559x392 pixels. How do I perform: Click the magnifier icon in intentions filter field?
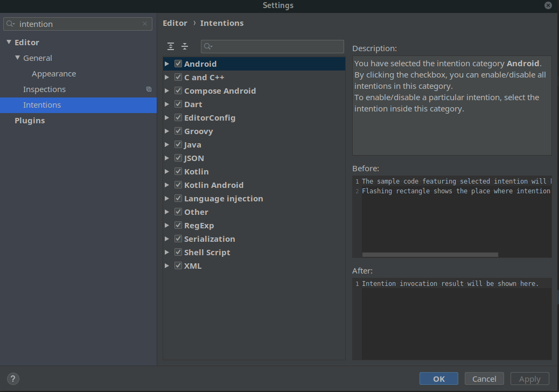coord(208,47)
